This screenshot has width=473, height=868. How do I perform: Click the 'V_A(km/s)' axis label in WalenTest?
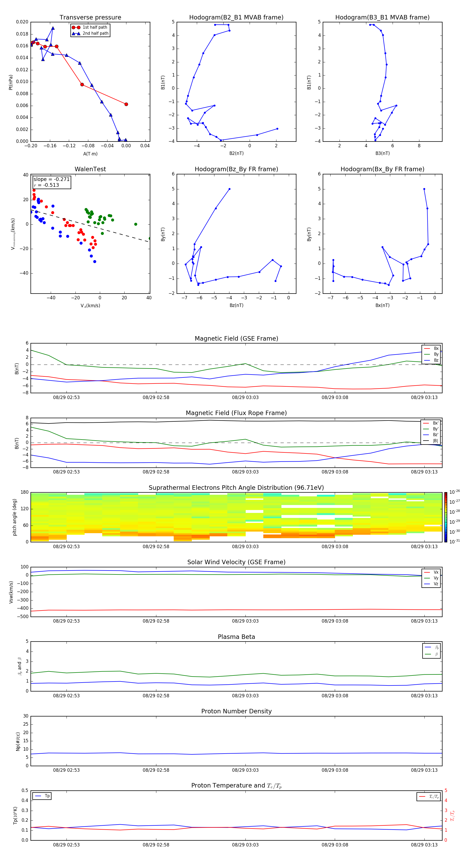[90, 306]
